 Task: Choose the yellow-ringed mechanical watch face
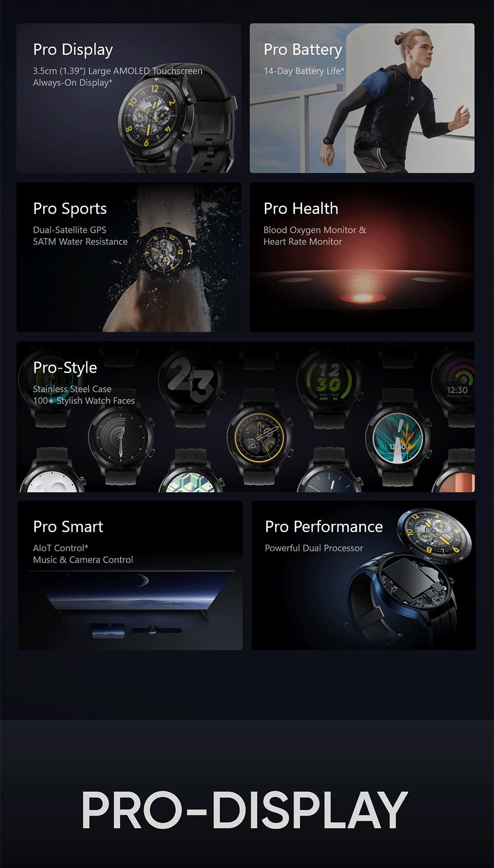coord(259,438)
